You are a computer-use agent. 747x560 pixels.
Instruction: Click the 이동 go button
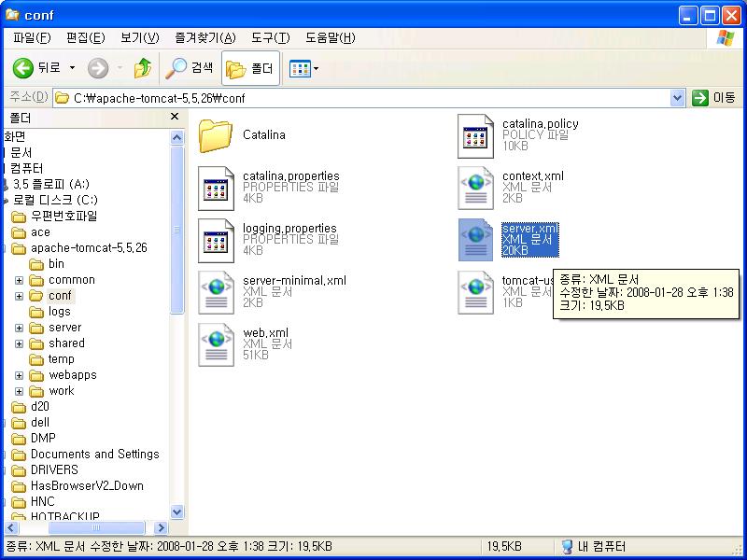(714, 98)
